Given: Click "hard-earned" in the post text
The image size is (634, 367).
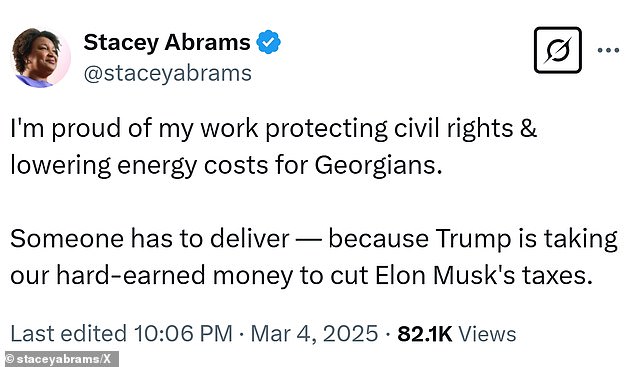Looking at the screenshot, I should 131,276.
